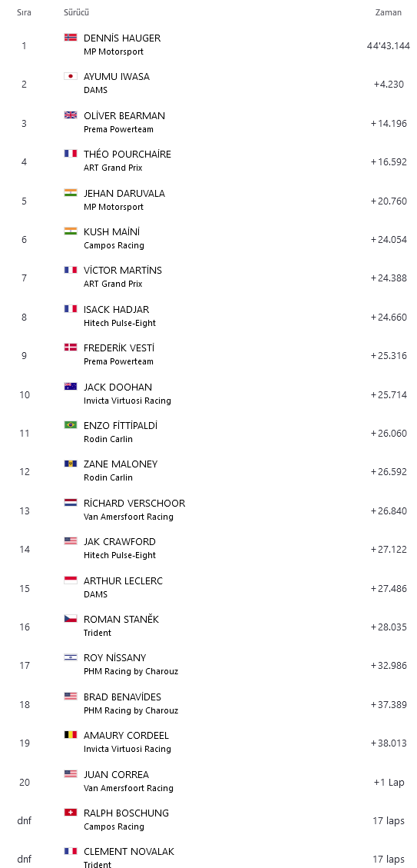Click the Zaman column header

click(x=389, y=12)
